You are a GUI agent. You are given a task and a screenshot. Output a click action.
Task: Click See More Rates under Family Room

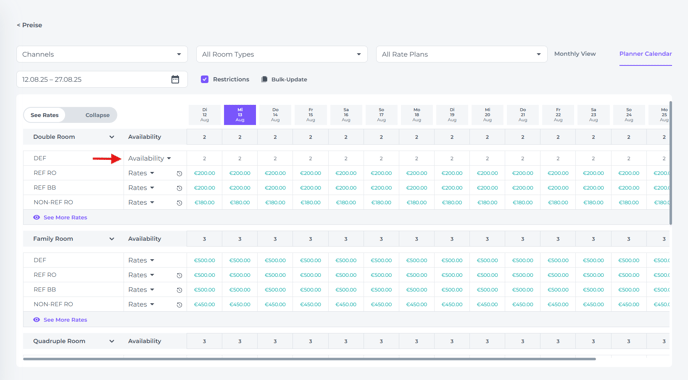65,319
